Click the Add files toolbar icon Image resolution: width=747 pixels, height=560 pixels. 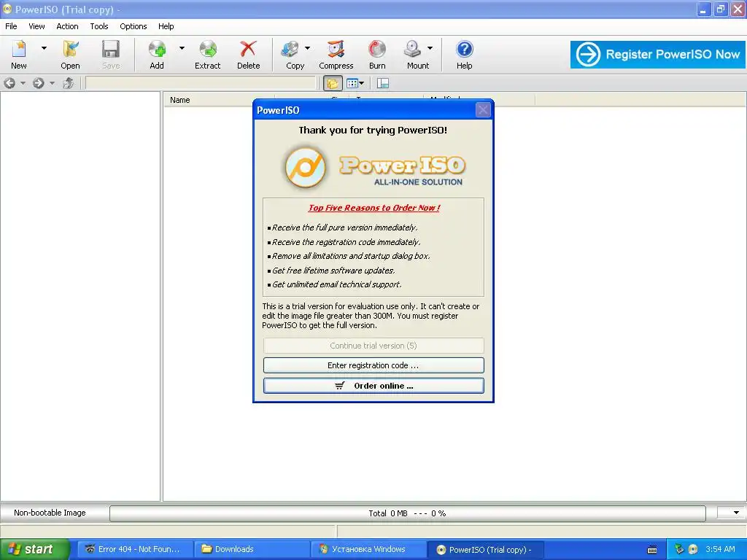[157, 54]
